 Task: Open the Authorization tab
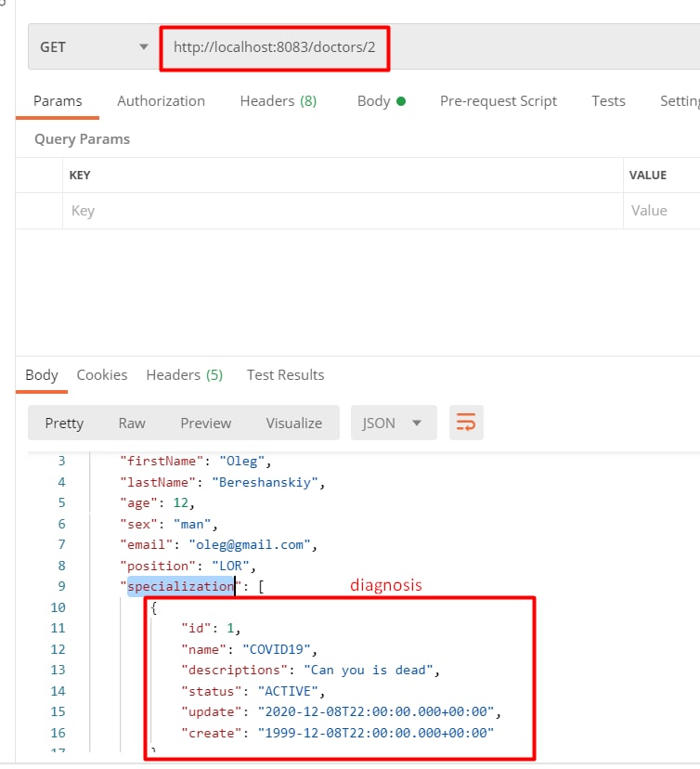tap(161, 101)
